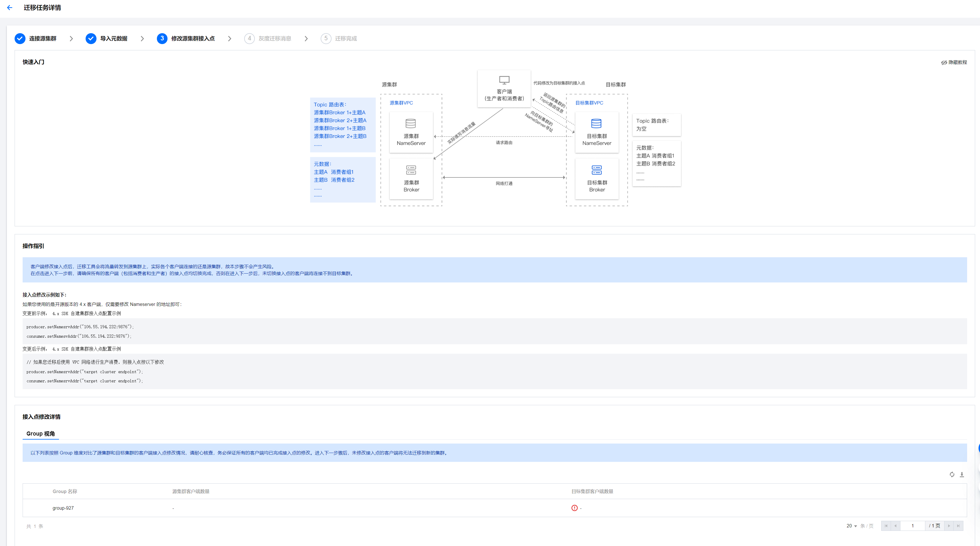Click the 目标集群 NameServer database icon
Screen dimensions: 980x546
[596, 124]
